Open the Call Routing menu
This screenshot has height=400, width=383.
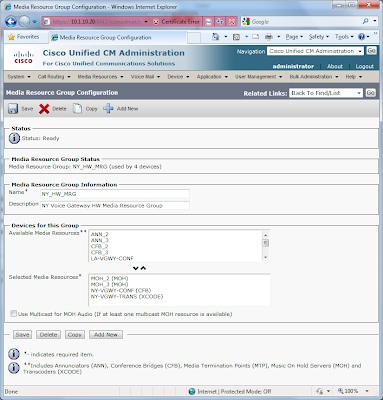[54, 77]
